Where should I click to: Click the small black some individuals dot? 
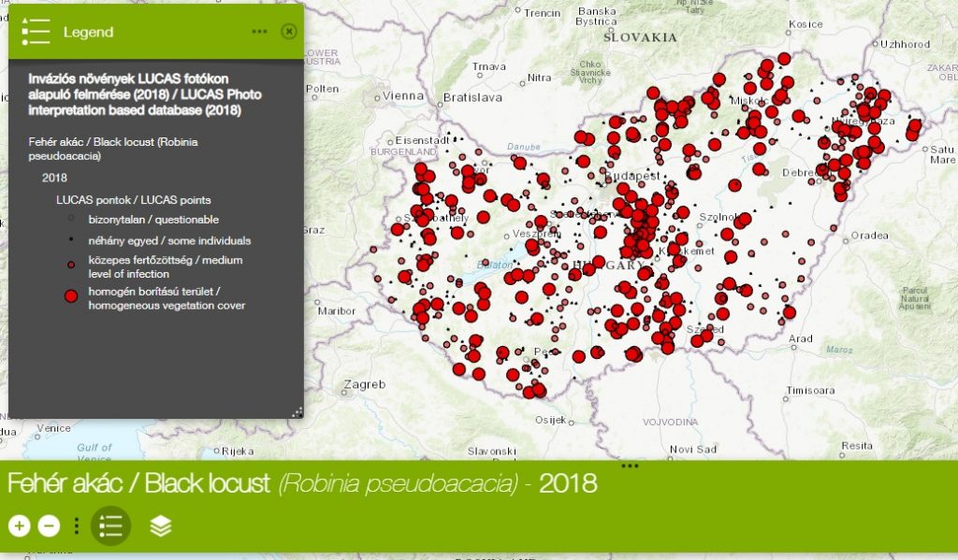70,240
